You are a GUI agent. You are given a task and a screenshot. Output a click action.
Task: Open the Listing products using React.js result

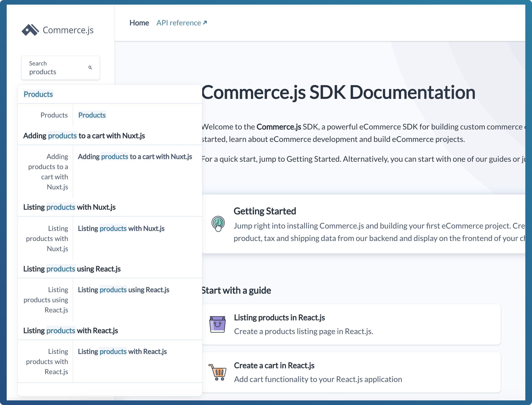click(124, 290)
